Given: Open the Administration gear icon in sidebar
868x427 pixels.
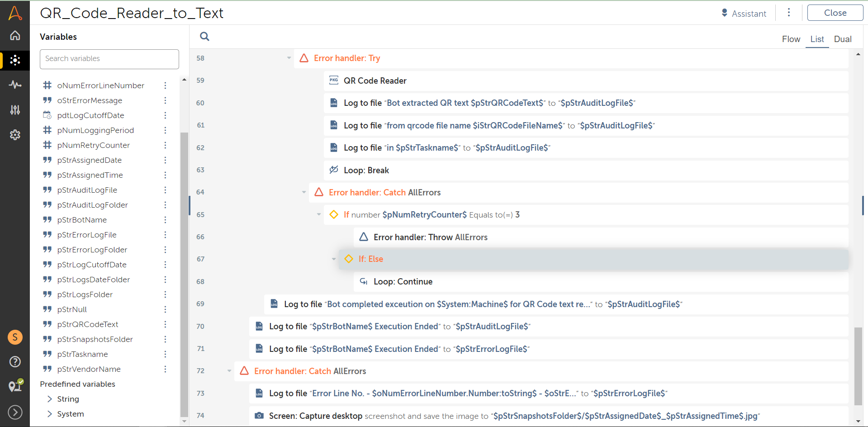Looking at the screenshot, I should click(x=15, y=135).
